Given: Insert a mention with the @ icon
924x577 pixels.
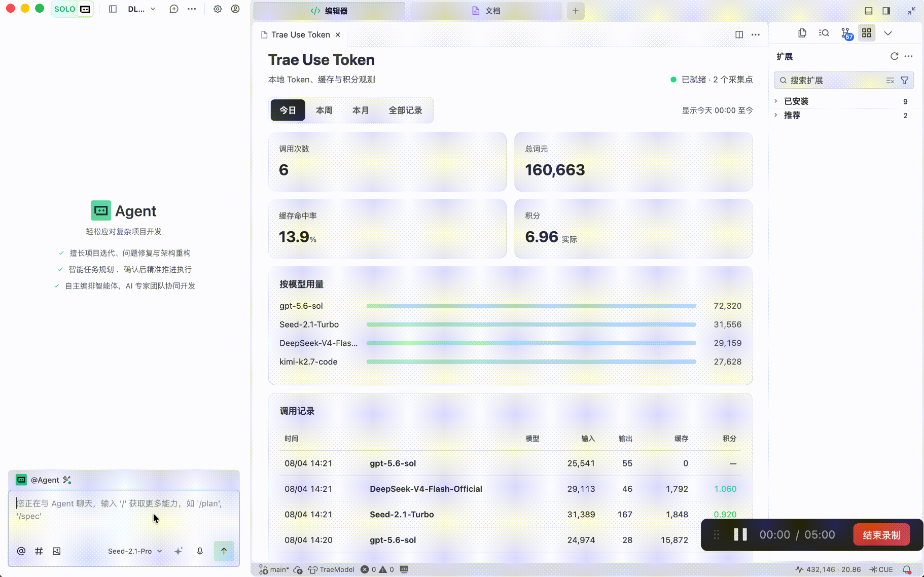Looking at the screenshot, I should (x=21, y=551).
